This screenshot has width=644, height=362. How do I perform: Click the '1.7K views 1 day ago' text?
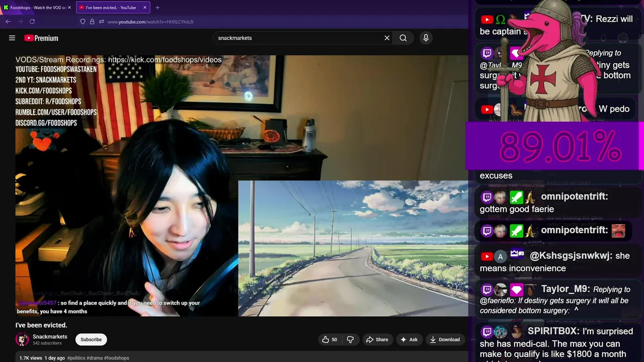pyautogui.click(x=42, y=358)
